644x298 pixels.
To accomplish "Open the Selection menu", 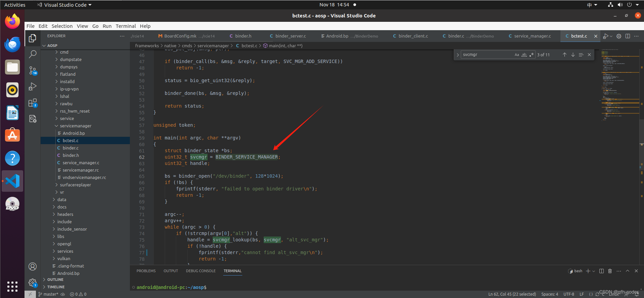I will (x=62, y=26).
